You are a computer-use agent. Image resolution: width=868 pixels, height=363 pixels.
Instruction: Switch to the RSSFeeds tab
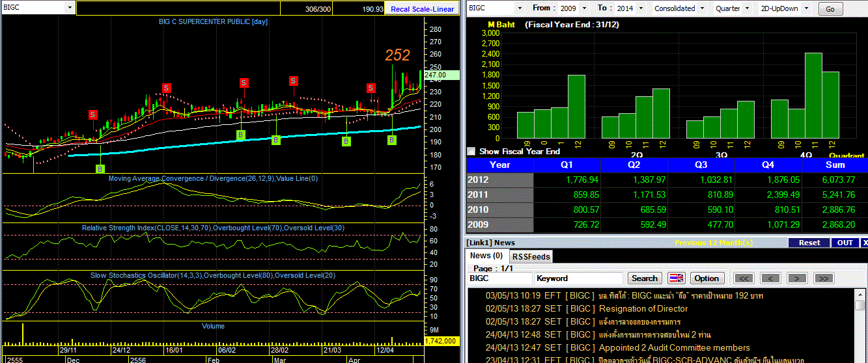[x=531, y=256]
